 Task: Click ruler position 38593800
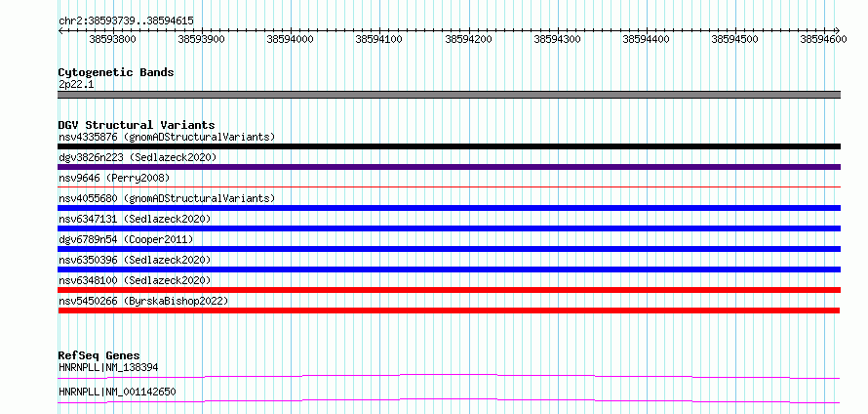coord(112,39)
